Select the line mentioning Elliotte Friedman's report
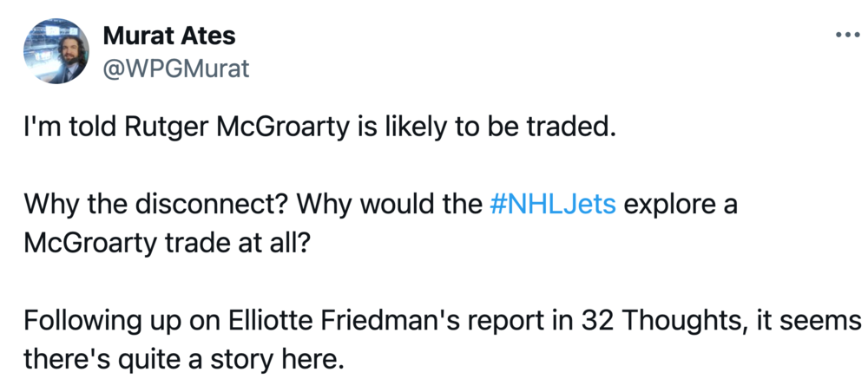 [441, 320]
